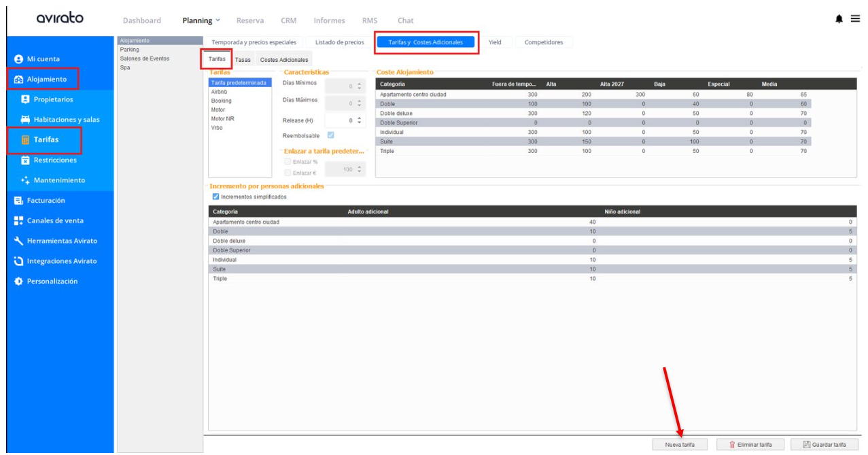Screen dimensions: 868x455
Task: Open the Informes top menu
Action: pyautogui.click(x=329, y=20)
